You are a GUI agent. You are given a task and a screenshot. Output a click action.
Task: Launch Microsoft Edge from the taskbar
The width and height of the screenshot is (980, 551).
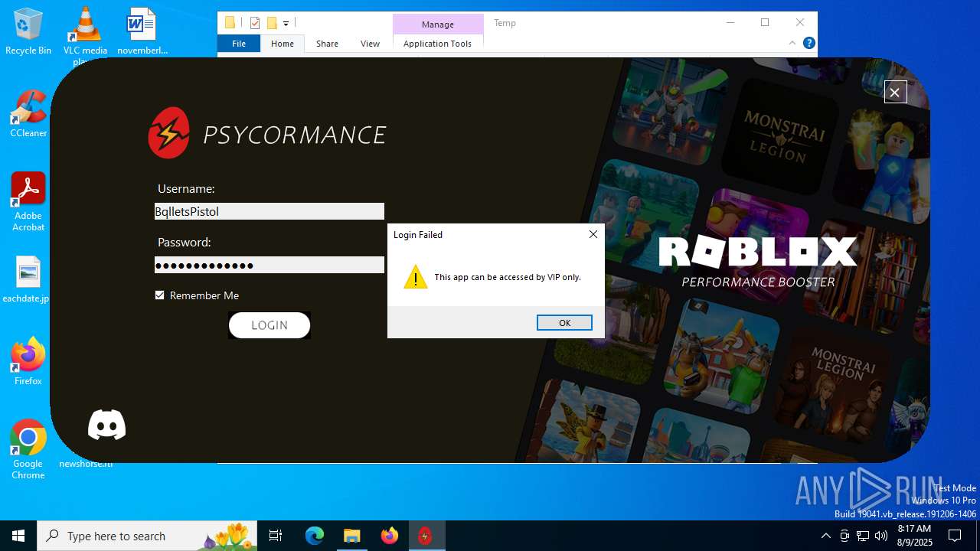pos(315,536)
